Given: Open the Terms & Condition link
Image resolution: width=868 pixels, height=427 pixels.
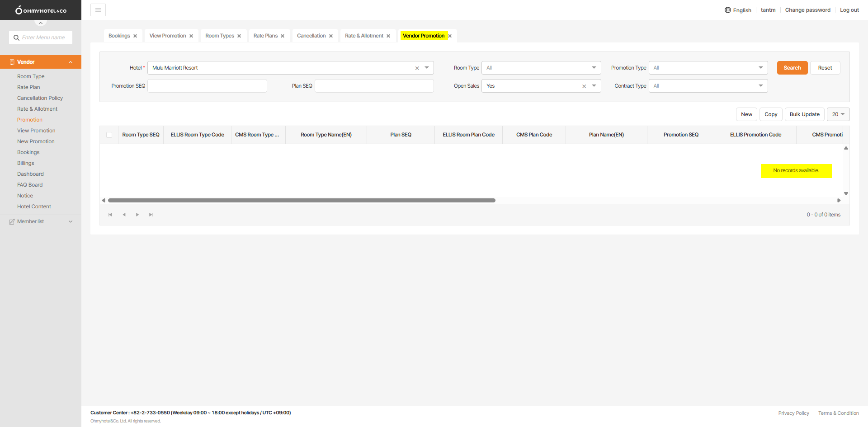Looking at the screenshot, I should click(839, 413).
